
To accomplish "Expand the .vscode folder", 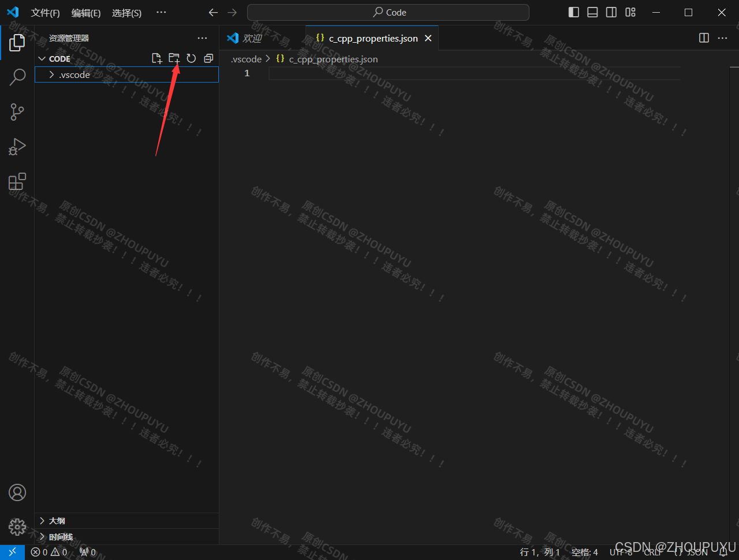I will tap(127, 74).
